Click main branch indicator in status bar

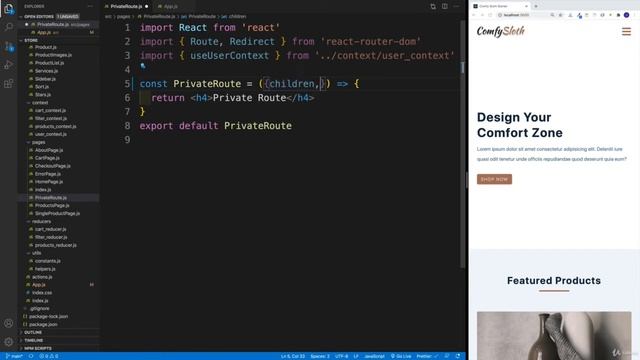point(14,356)
